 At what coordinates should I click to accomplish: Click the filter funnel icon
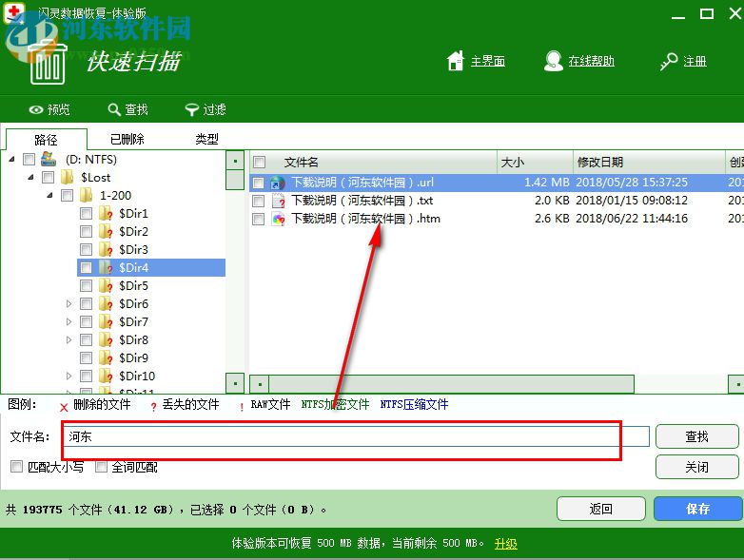click(191, 110)
